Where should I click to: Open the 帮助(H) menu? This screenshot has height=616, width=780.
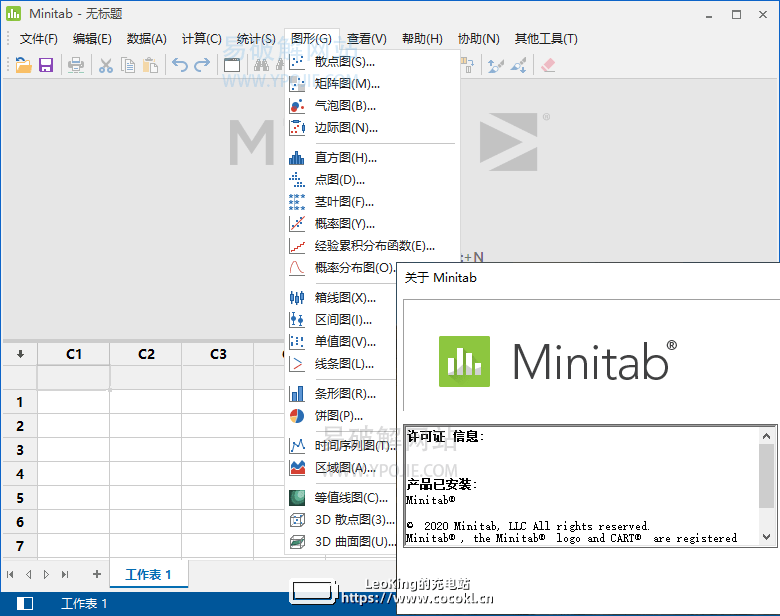click(422, 39)
